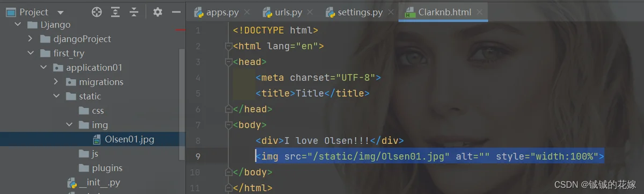Viewport: 644px width, 194px height.
Task: Open the Project panel settings gear
Action: pos(157,12)
